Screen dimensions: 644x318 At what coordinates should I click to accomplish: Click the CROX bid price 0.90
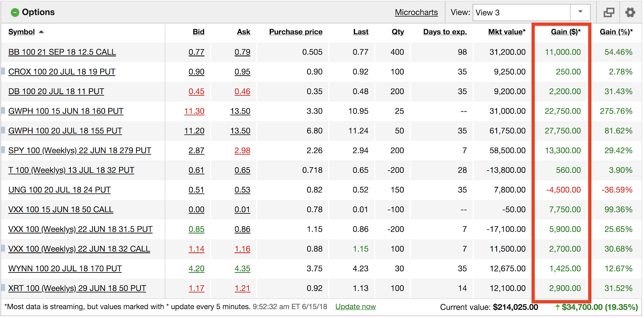click(x=196, y=72)
